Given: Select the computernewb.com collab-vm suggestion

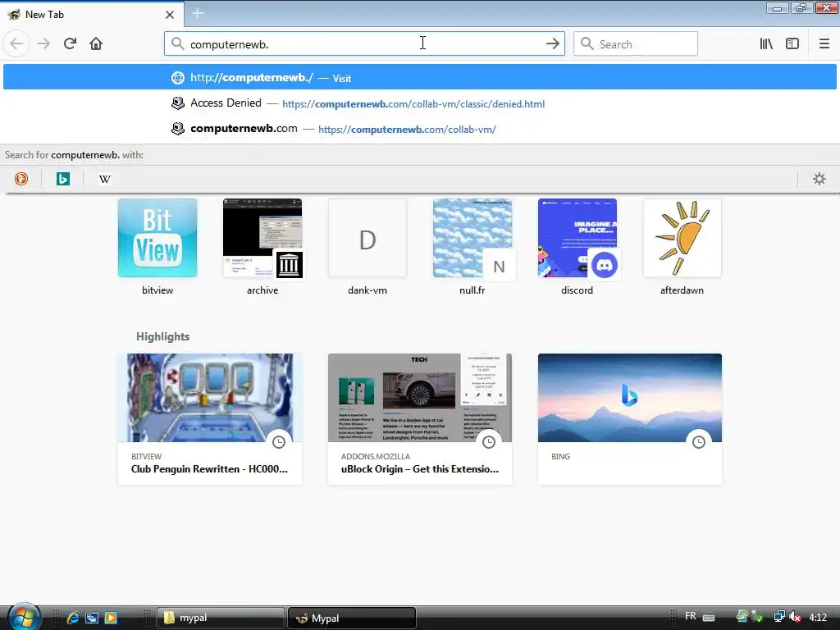Looking at the screenshot, I should click(x=419, y=129).
